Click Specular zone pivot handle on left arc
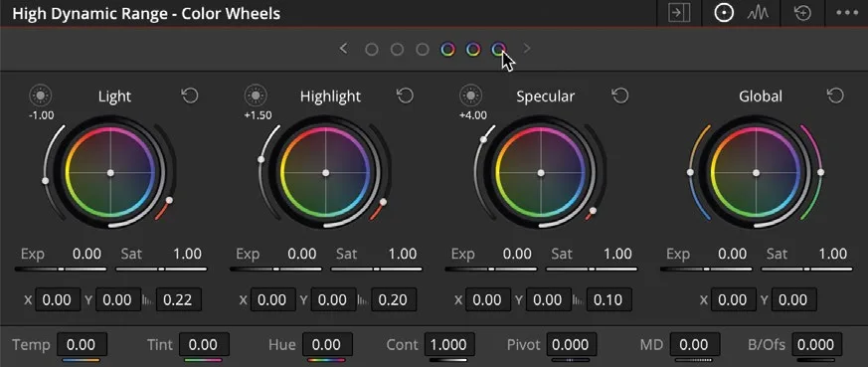This screenshot has width=868, height=367. click(483, 139)
